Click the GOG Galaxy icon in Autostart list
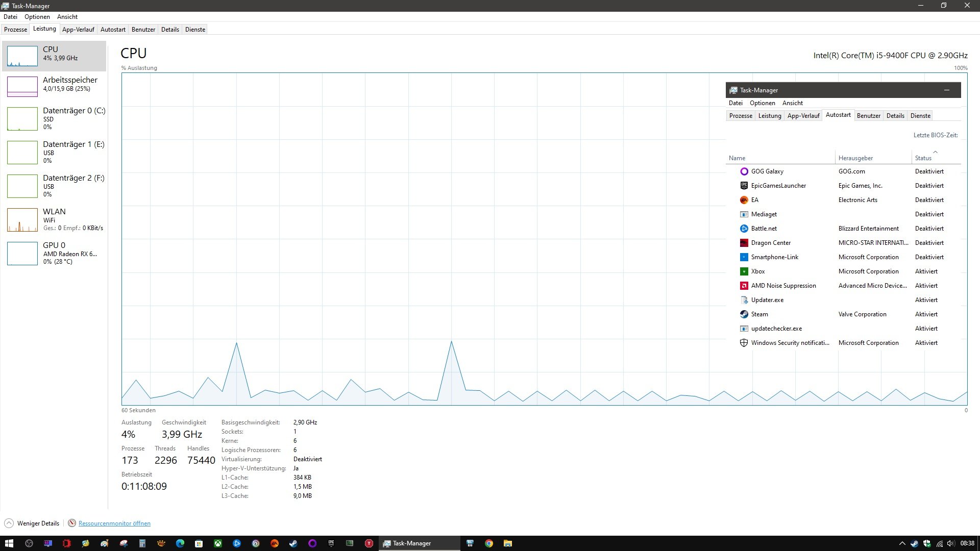The height and width of the screenshot is (551, 980). tap(744, 171)
